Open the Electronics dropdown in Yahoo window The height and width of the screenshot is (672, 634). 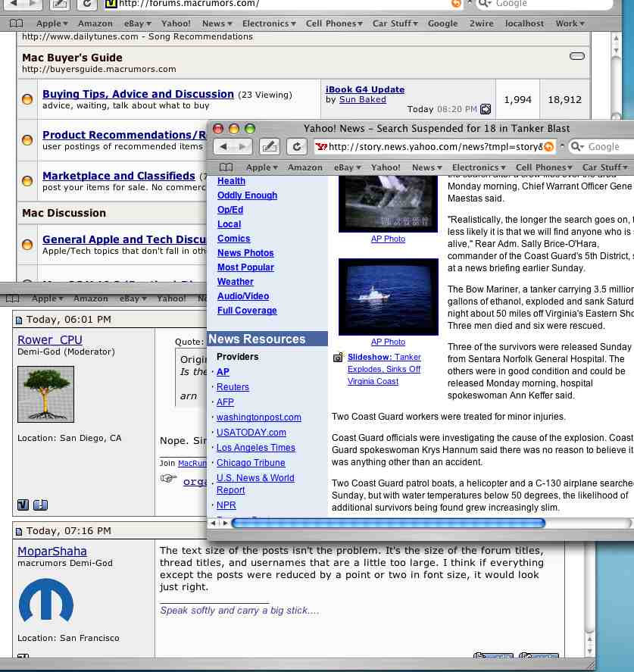[479, 167]
